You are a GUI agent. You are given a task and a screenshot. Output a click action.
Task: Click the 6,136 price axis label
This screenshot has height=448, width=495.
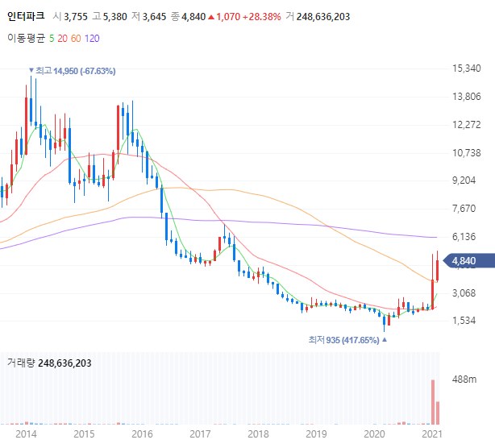pos(464,237)
